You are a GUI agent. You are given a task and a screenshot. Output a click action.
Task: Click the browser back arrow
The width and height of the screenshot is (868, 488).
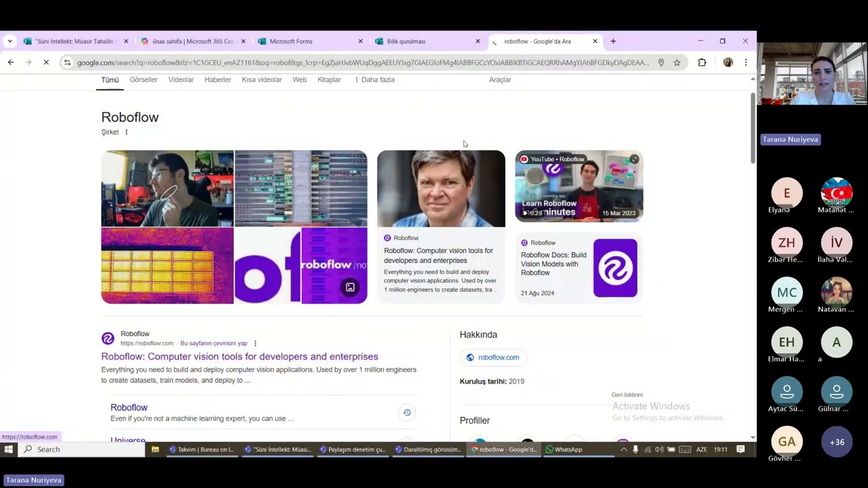coord(11,62)
